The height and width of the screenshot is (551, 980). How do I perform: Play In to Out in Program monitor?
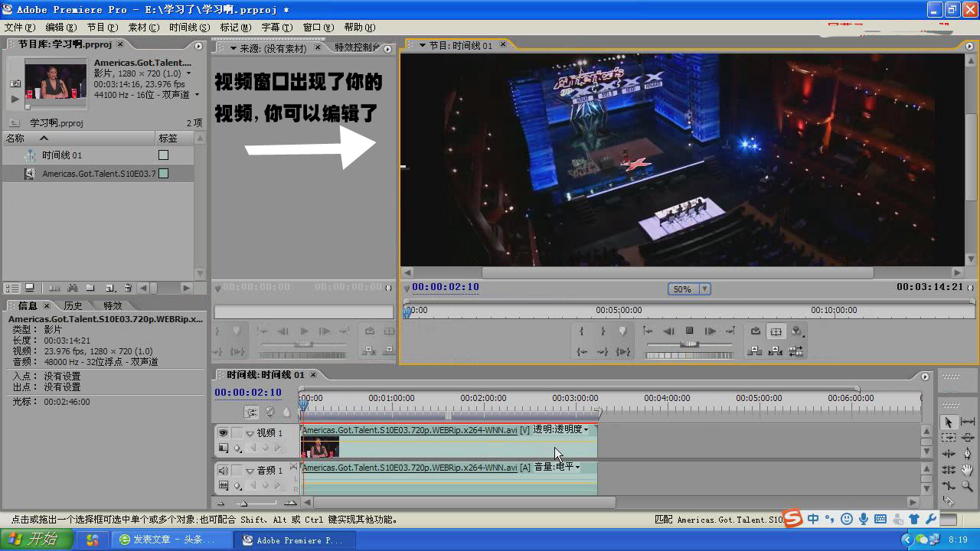623,351
